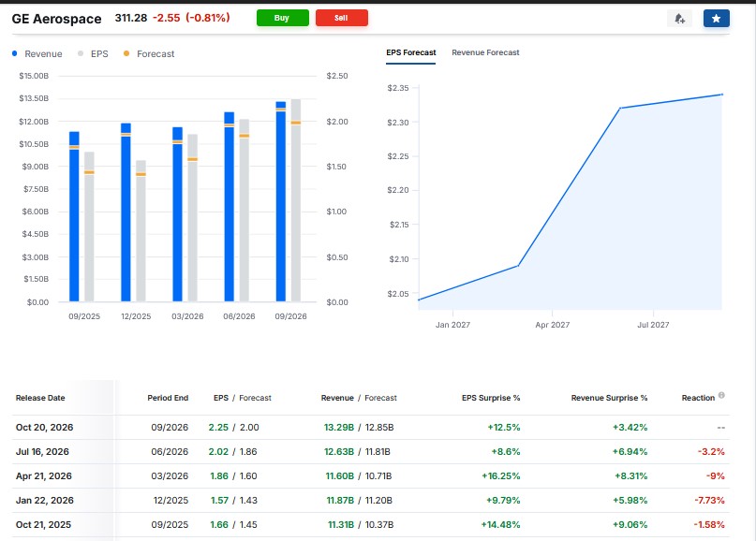
Task: Click the 311.28 stock price
Action: pyautogui.click(x=131, y=18)
